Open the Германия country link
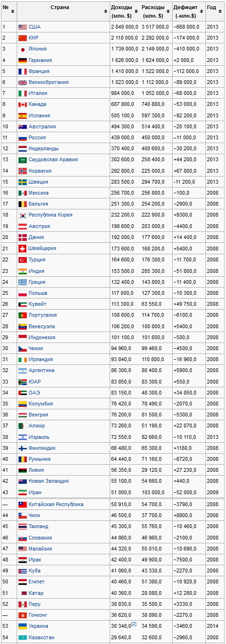Viewport: 226px width, 644px height. coord(40,61)
